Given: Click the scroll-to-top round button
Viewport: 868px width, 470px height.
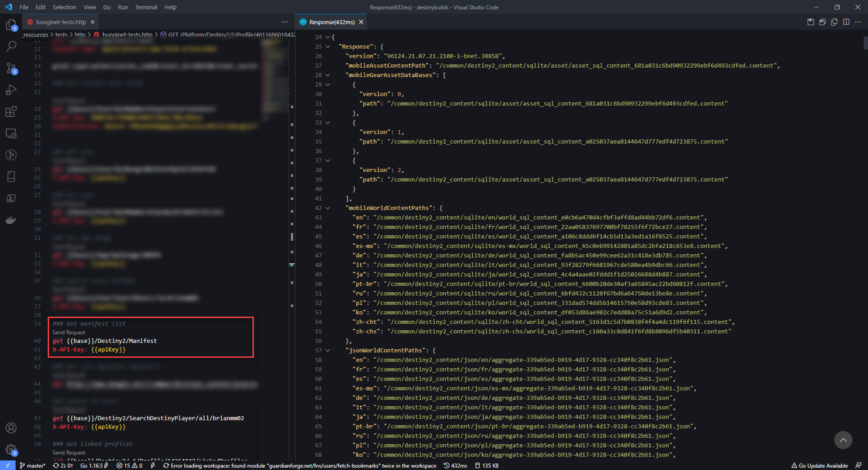Looking at the screenshot, I should pos(843,440).
